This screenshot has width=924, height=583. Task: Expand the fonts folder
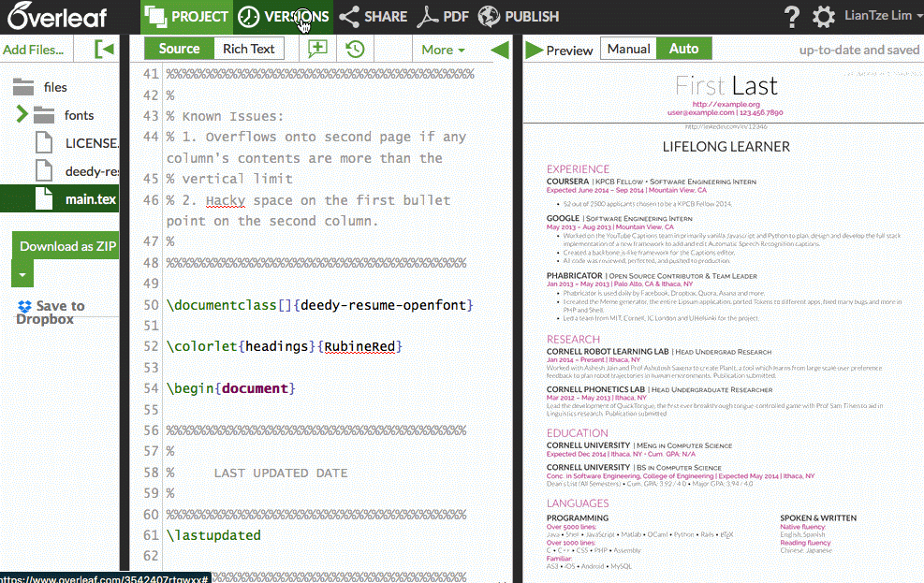(22, 115)
